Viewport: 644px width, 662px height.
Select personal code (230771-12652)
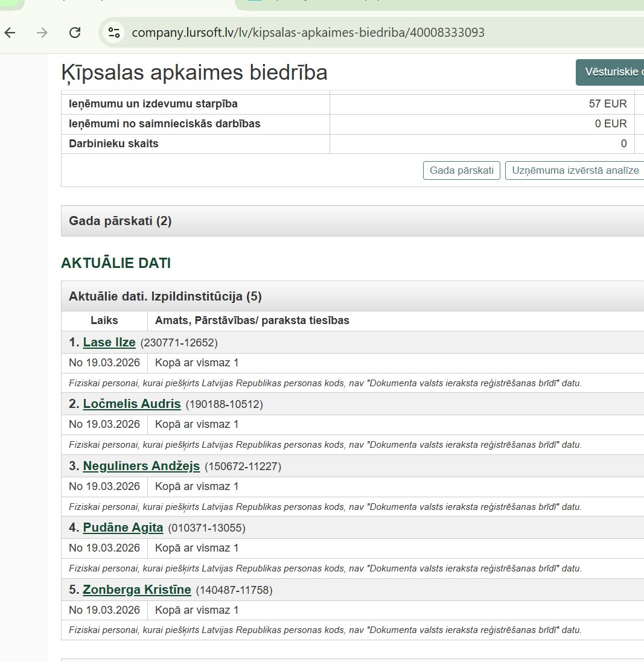(179, 343)
